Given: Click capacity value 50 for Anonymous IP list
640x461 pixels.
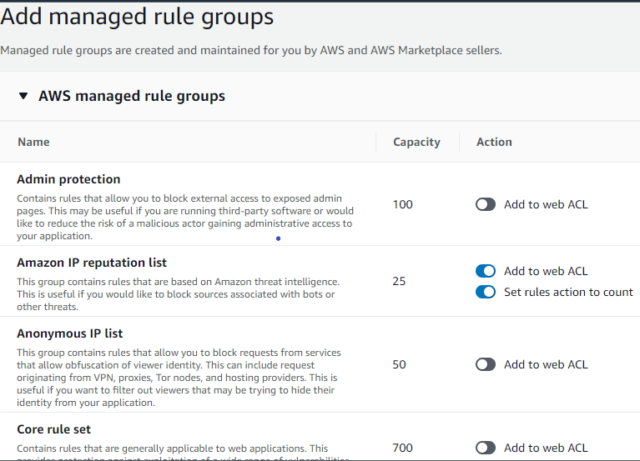Looking at the screenshot, I should click(x=399, y=364).
